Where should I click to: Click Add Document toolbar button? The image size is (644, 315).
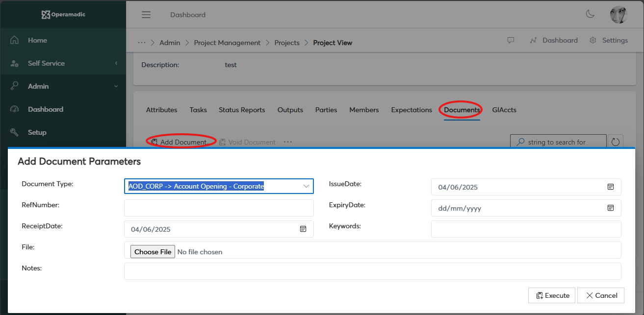coord(179,142)
